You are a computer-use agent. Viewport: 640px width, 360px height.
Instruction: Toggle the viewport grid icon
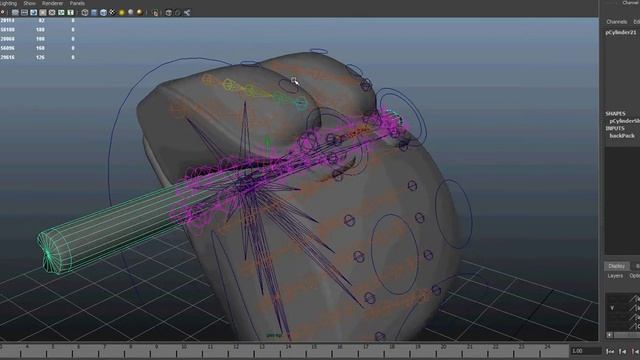click(x=15, y=13)
